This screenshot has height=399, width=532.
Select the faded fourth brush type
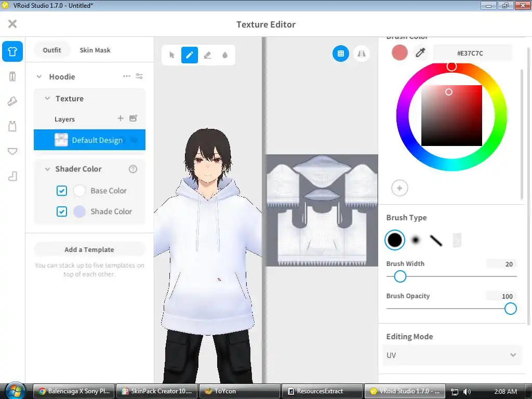(x=457, y=240)
